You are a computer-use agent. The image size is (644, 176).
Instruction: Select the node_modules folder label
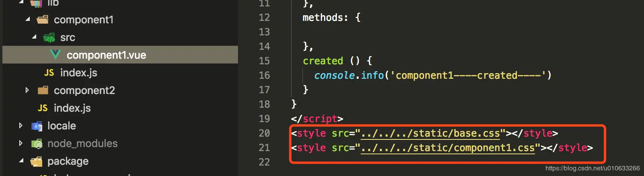pos(82,143)
